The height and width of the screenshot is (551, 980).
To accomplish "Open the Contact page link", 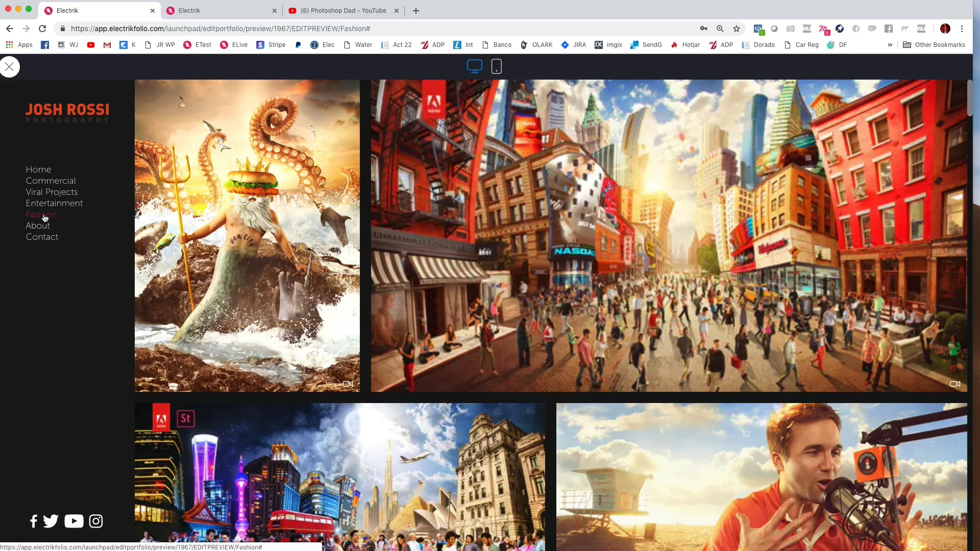I will pos(42,237).
